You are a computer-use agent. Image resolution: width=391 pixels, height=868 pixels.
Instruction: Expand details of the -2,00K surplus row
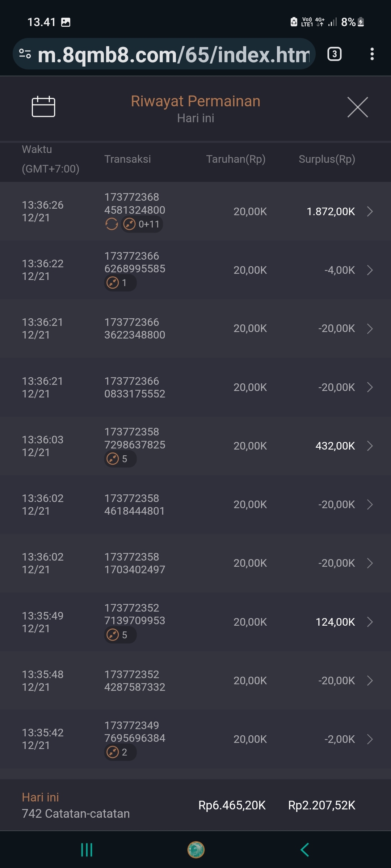click(370, 739)
